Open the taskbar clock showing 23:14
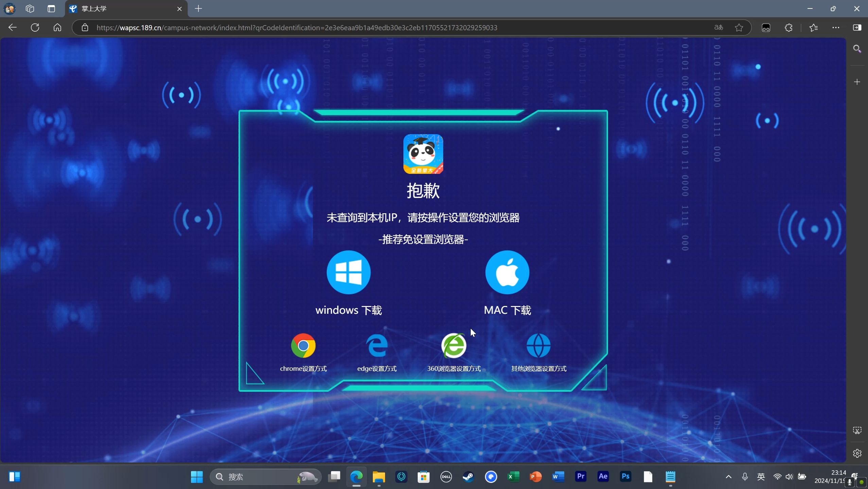Screen dimensions: 868x489 coord(830,477)
